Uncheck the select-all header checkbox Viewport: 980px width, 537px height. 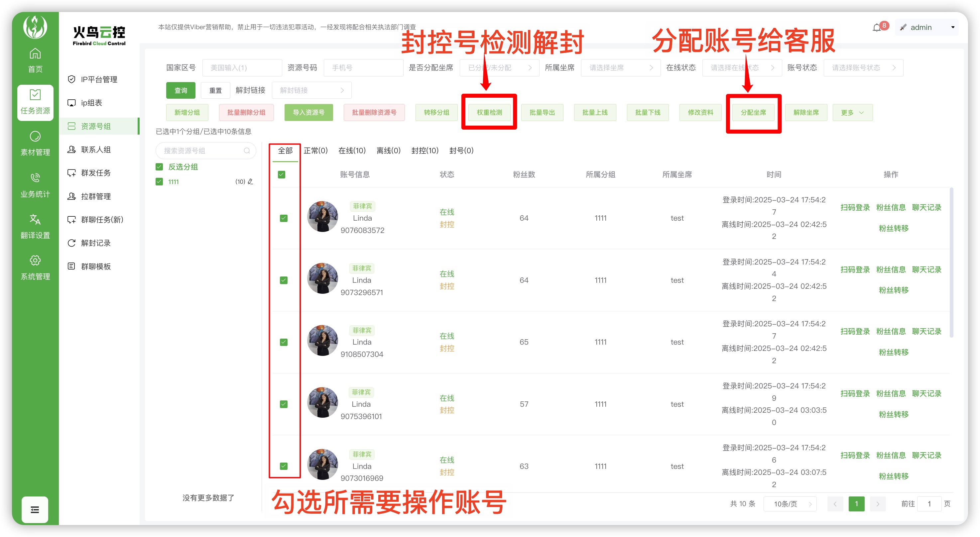pyautogui.click(x=282, y=174)
